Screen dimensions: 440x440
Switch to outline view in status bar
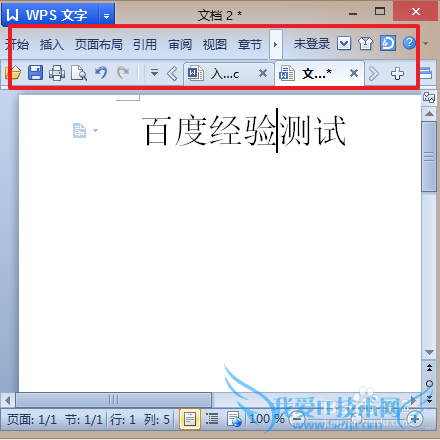[212, 419]
